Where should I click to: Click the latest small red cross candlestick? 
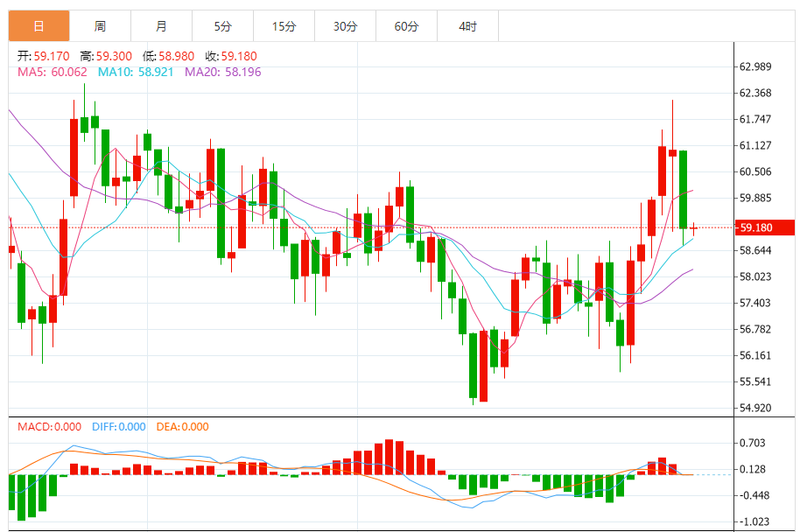click(x=693, y=227)
